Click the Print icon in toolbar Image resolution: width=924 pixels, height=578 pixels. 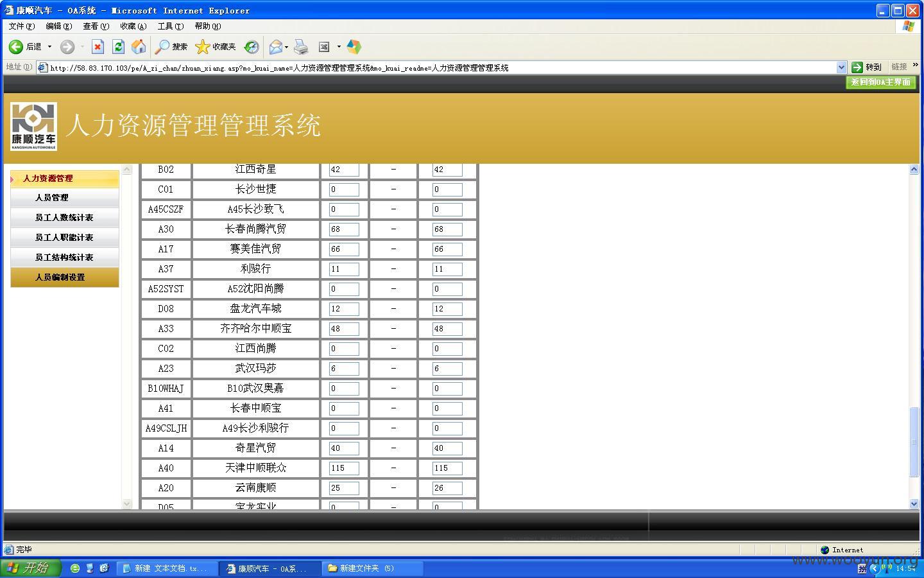pos(301,47)
